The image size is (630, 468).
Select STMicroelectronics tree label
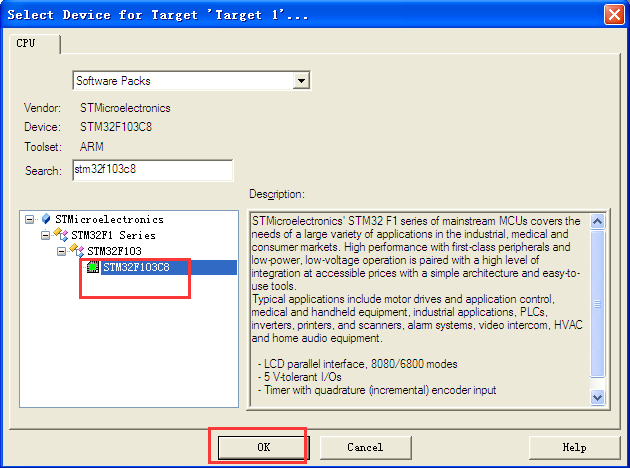(x=109, y=219)
